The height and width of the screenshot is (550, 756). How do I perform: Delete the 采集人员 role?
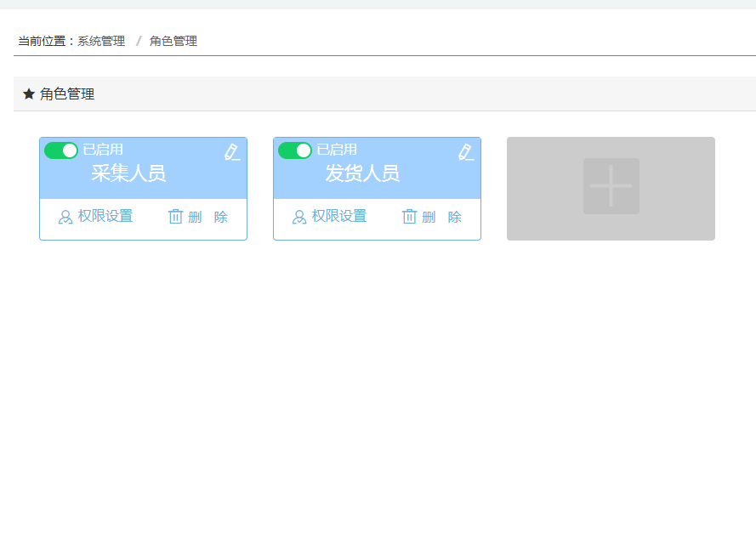197,217
